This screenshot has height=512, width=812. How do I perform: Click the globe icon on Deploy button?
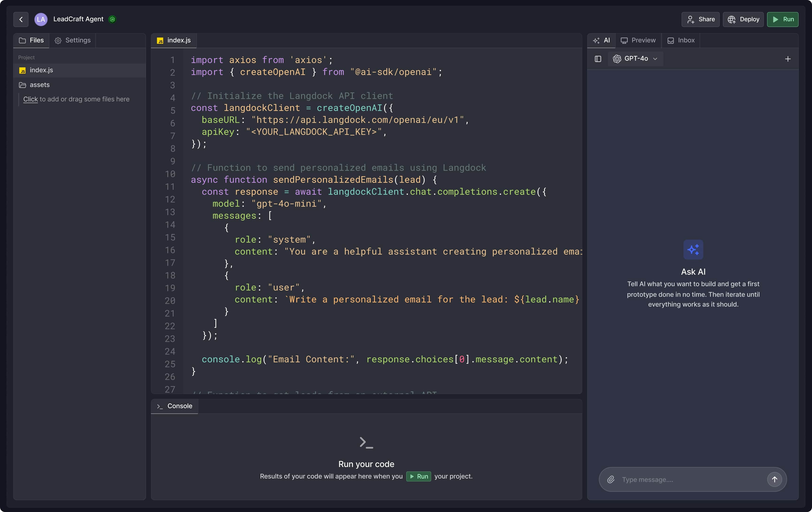(x=731, y=19)
